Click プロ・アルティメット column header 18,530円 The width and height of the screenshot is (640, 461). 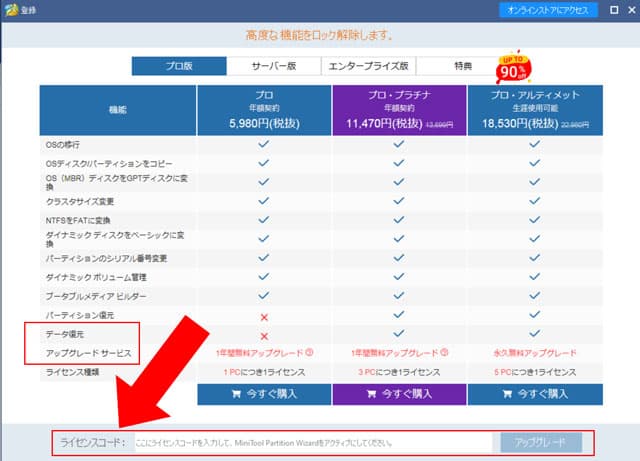coord(535,110)
